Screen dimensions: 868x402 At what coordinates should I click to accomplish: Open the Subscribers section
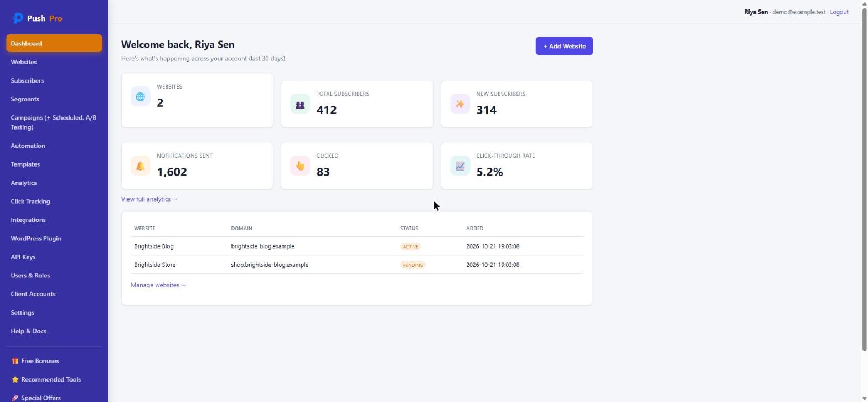pyautogui.click(x=54, y=81)
